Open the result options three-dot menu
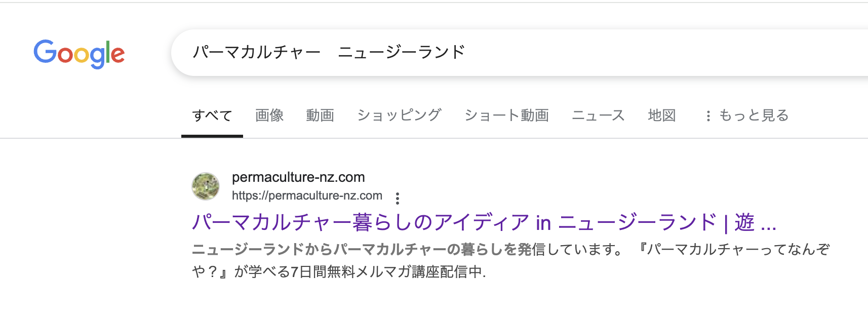Screen dimensions: 868x314 398,198
